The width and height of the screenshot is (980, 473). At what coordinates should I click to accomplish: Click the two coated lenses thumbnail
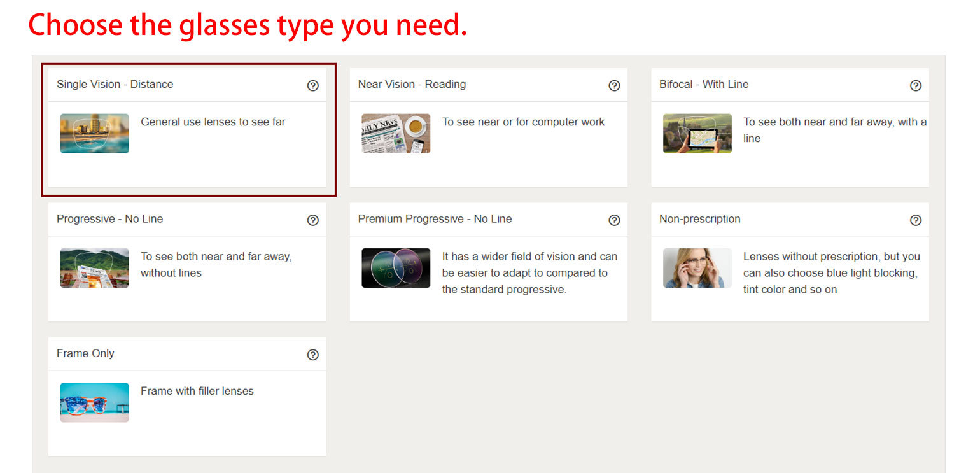[396, 268]
